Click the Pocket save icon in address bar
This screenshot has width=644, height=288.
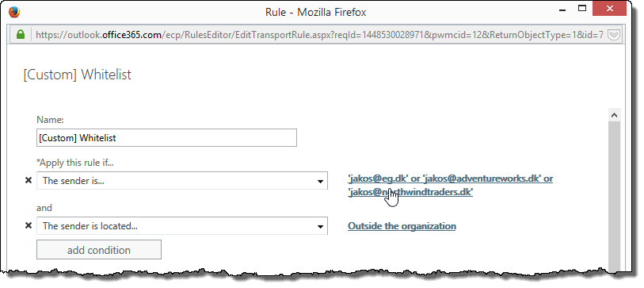point(614,35)
